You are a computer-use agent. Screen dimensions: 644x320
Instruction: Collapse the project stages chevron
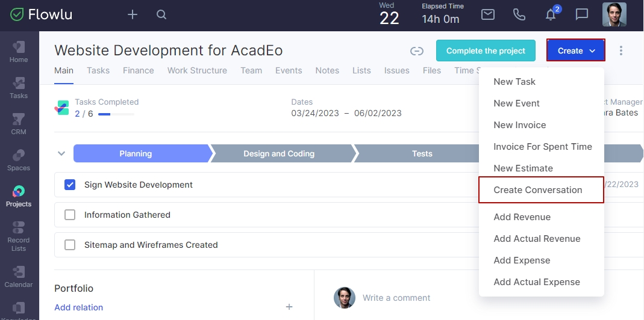(61, 153)
